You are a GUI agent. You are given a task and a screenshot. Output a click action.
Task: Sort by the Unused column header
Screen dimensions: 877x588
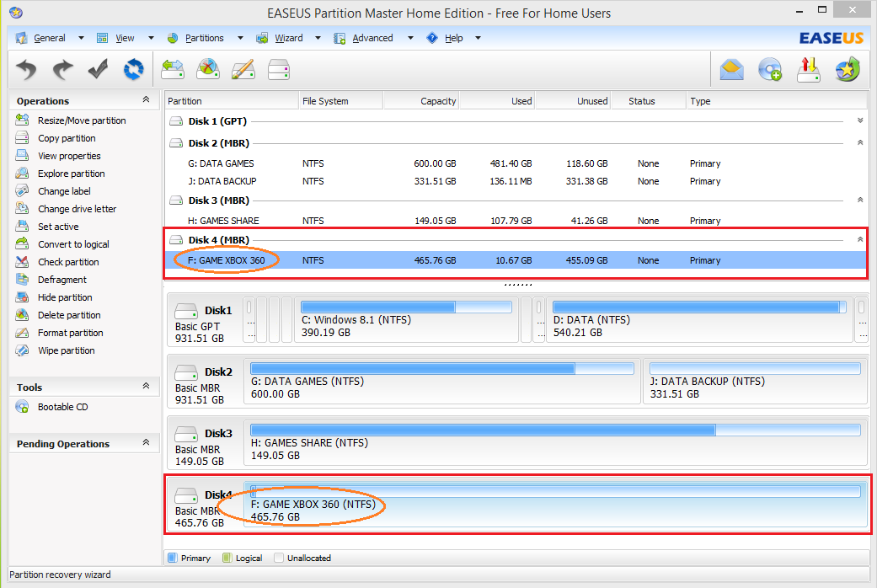572,101
